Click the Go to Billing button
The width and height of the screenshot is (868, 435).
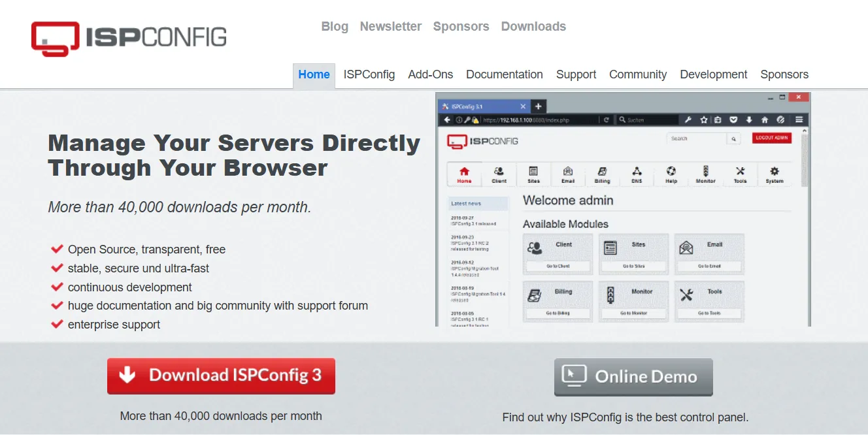coord(558,314)
